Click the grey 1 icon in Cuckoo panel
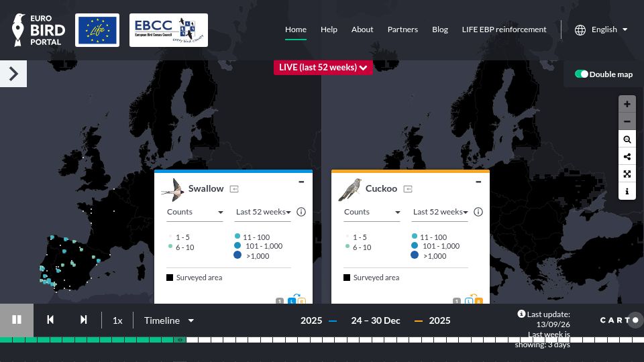Image resolution: width=644 pixels, height=362 pixels. [457, 301]
